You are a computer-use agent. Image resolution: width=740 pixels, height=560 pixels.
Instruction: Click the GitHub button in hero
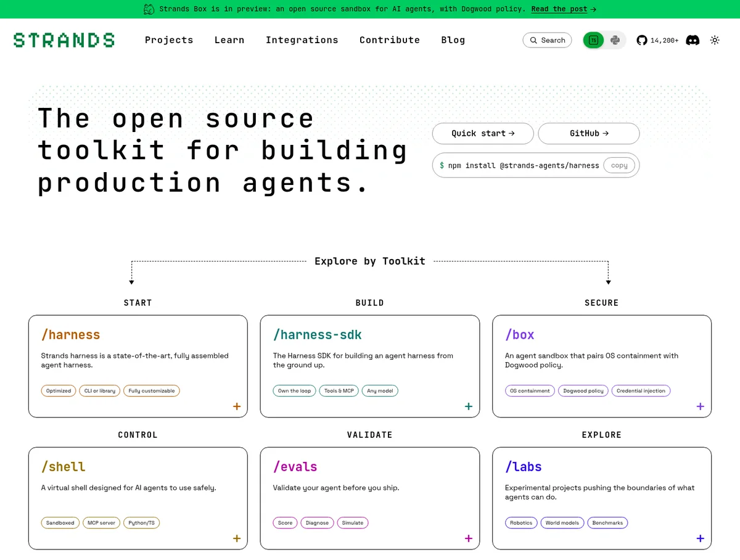(589, 133)
